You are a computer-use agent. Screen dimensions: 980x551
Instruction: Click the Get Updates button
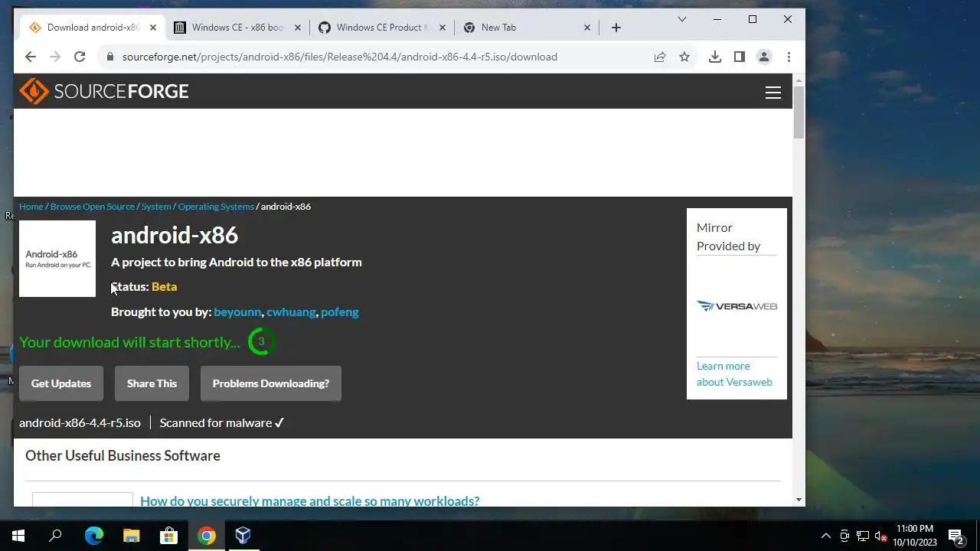pos(61,383)
